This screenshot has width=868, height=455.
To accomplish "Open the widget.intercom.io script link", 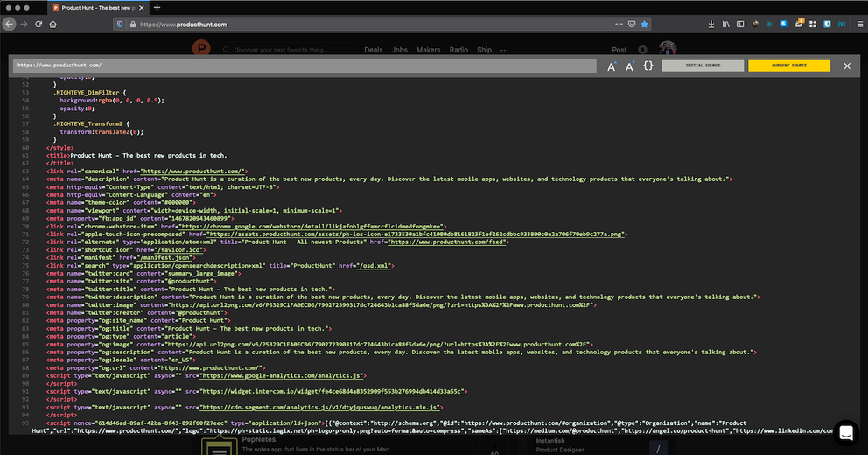I will point(332,392).
